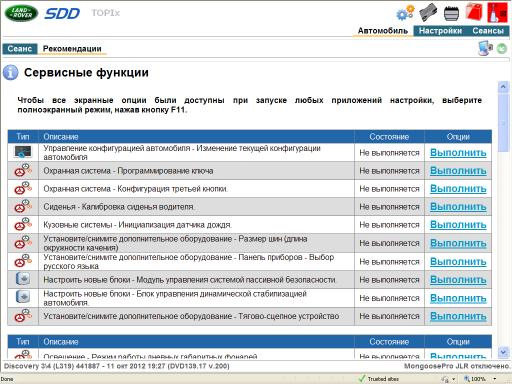This screenshot has width=512, height=384.
Task: Click driver seat calibration row icon
Action: coord(23,206)
